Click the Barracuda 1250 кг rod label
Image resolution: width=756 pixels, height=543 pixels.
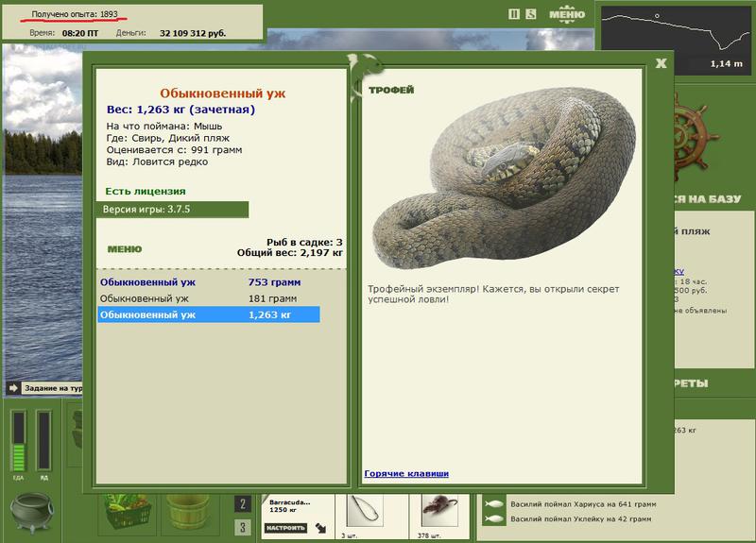point(289,506)
